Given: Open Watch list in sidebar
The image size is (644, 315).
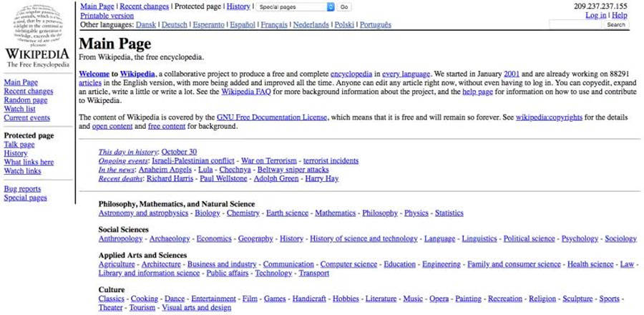Looking at the screenshot, I should (x=19, y=109).
